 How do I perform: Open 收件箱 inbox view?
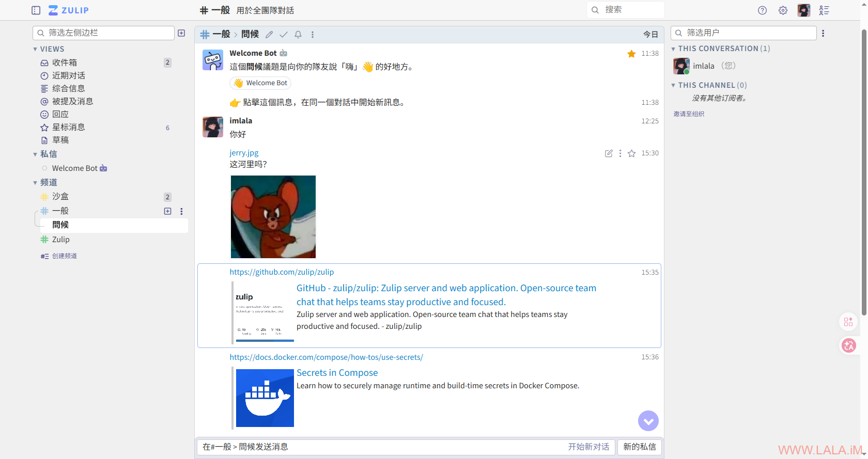(64, 62)
